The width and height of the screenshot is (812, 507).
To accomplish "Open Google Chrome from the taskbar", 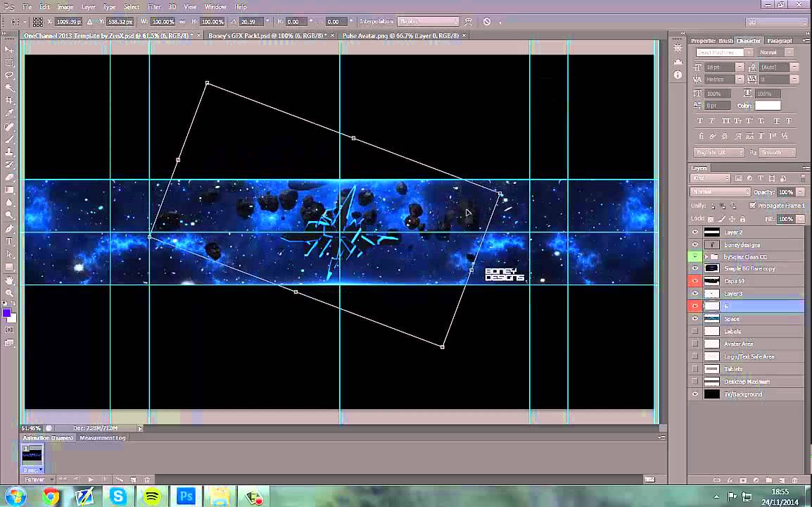I will coord(51,496).
